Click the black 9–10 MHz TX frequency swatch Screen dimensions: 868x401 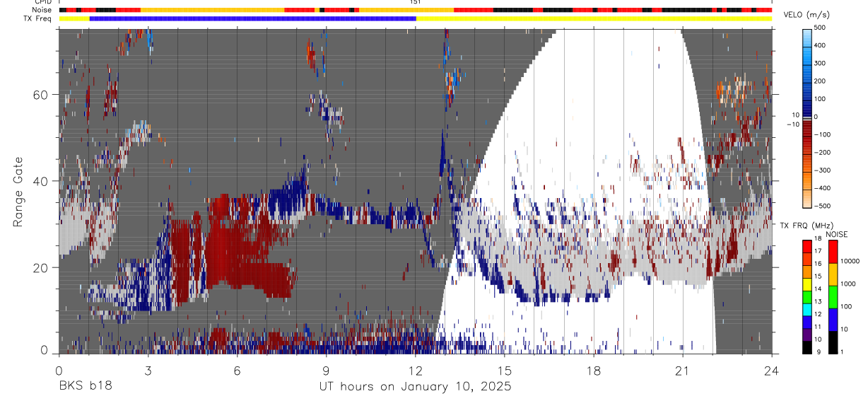807,347
